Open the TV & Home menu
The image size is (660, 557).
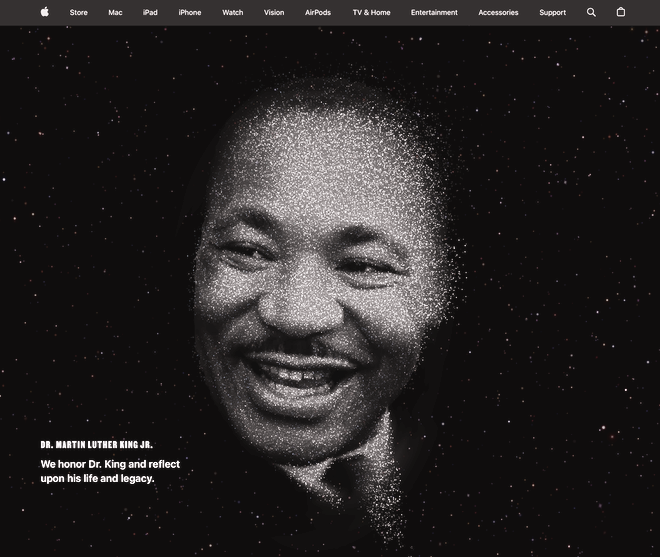371,13
